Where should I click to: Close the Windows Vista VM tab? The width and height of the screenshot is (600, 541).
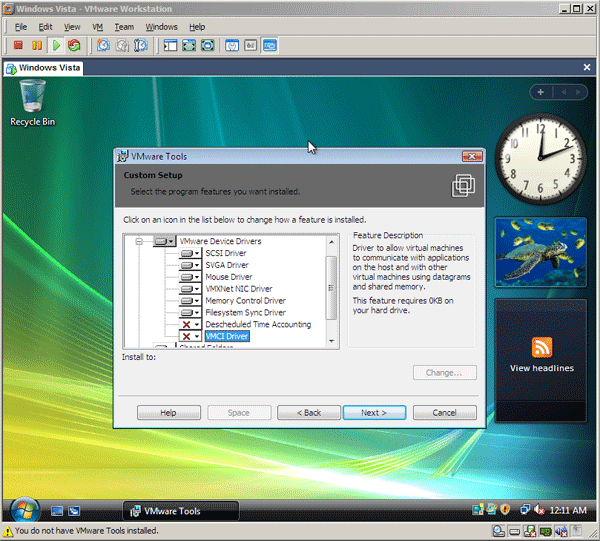pyautogui.click(x=587, y=67)
